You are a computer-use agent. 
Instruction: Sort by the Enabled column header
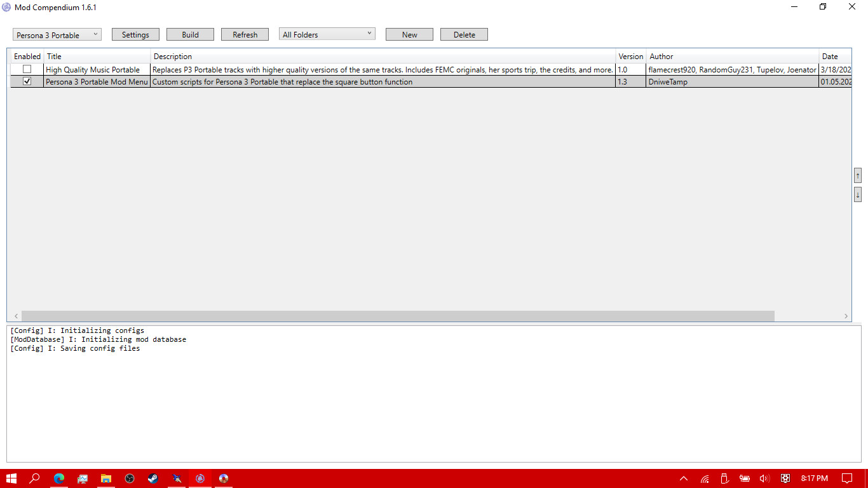pos(27,57)
